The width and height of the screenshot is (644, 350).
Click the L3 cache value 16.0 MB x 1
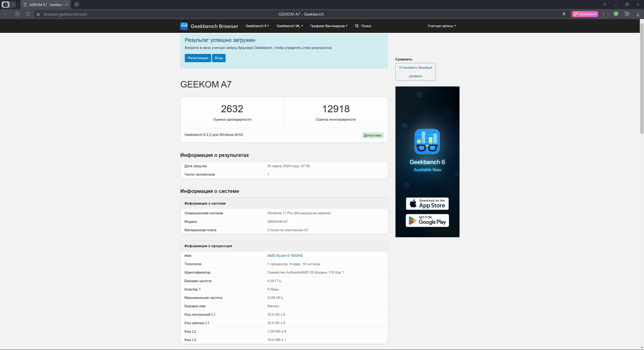point(276,340)
